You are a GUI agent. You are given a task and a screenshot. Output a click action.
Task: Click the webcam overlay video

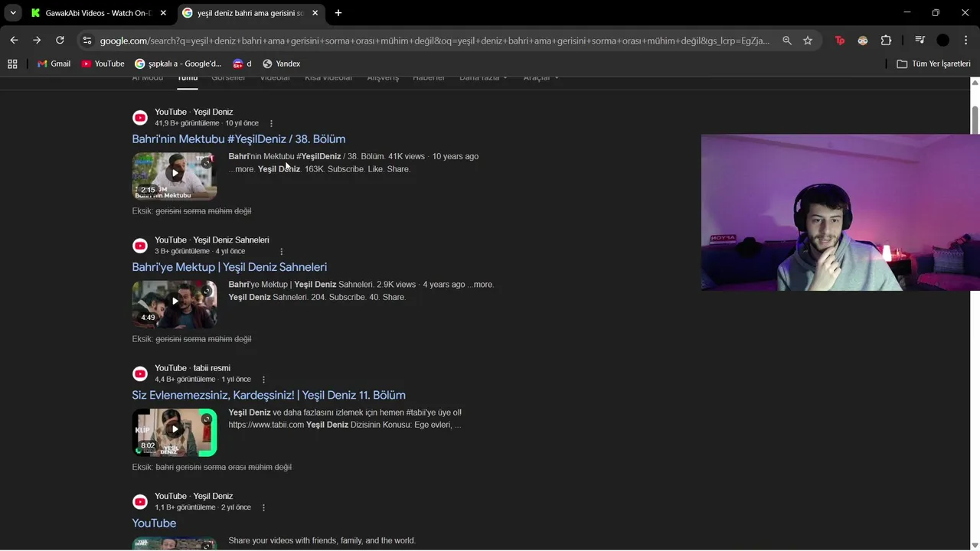[x=841, y=213]
